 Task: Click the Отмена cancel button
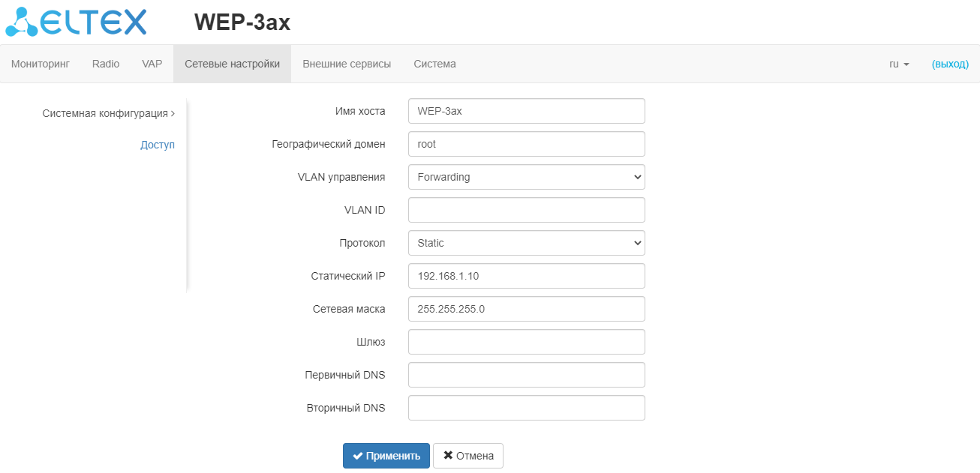[x=468, y=456]
